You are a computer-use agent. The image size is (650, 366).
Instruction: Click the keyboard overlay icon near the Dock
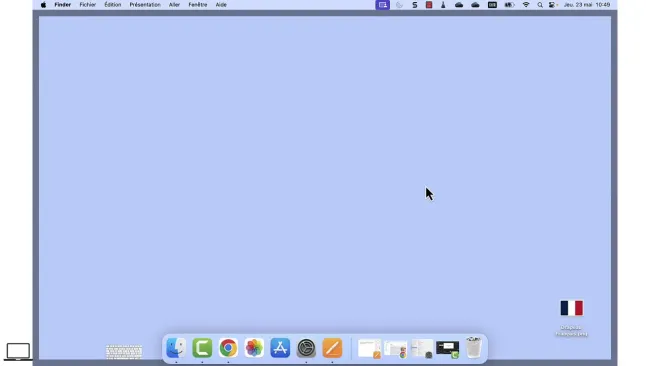coord(124,352)
